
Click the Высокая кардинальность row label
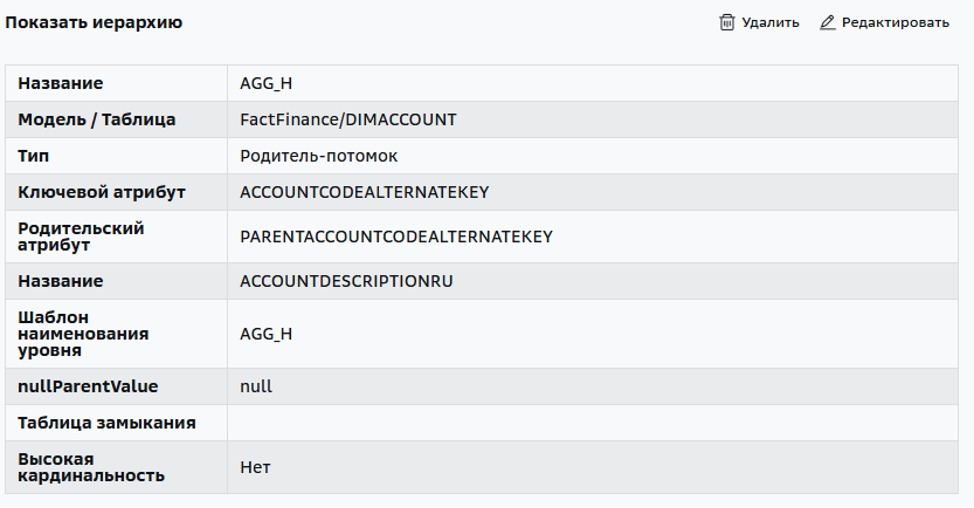(x=91, y=468)
